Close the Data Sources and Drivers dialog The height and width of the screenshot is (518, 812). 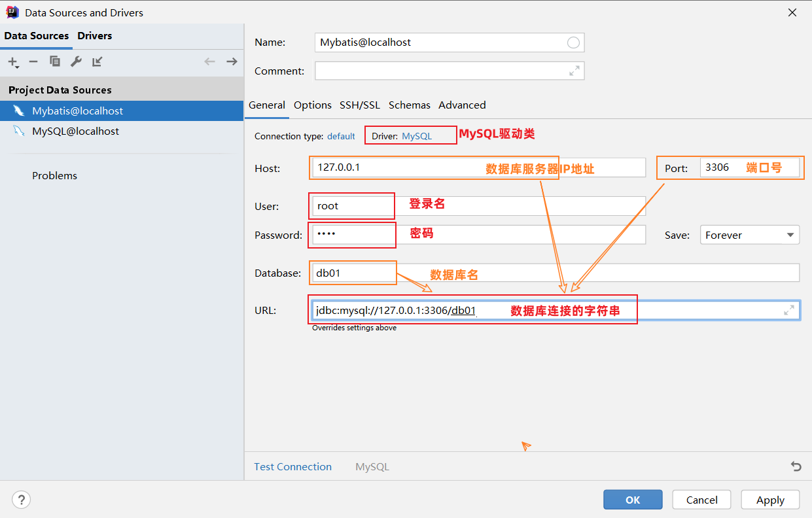[x=792, y=12]
